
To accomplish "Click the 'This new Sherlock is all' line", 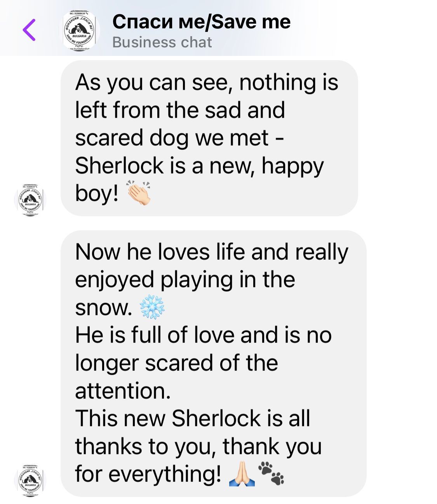I will tap(193, 419).
